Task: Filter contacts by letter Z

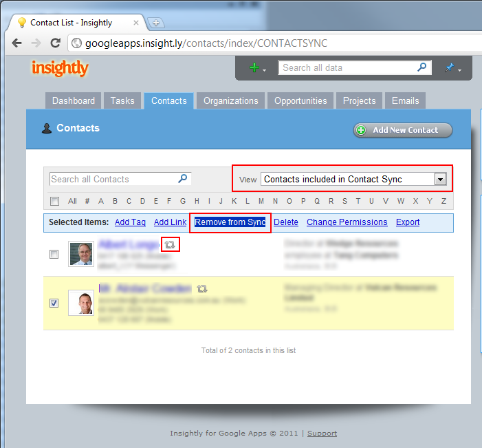Action: pyautogui.click(x=443, y=201)
